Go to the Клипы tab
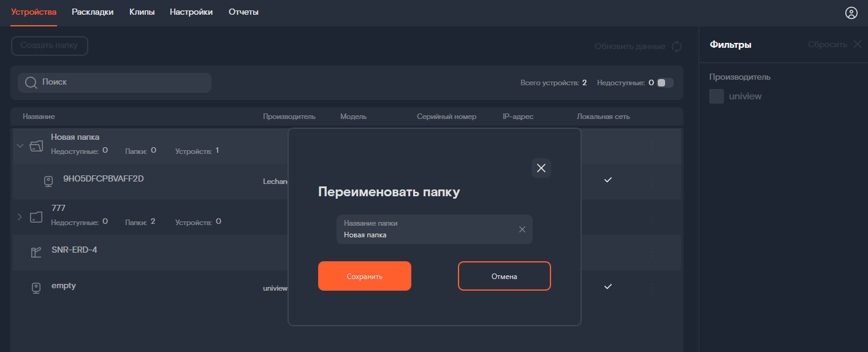Image resolution: width=868 pixels, height=352 pixels. tap(142, 12)
